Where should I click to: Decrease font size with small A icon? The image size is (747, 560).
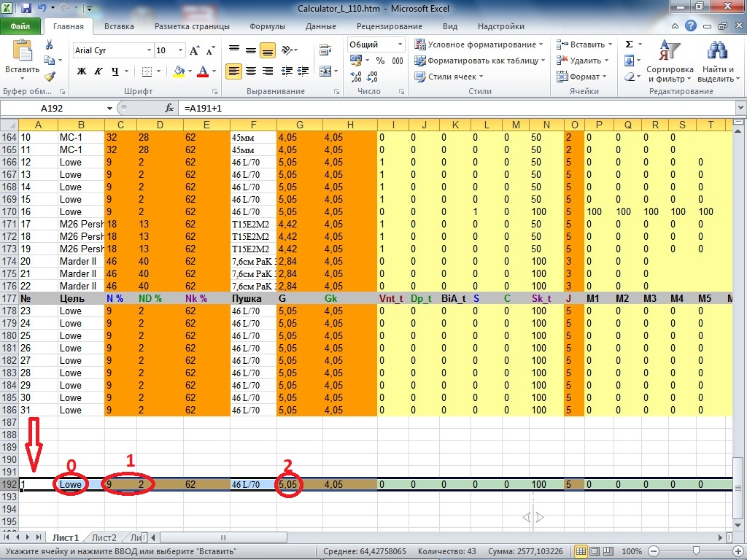pyautogui.click(x=209, y=50)
